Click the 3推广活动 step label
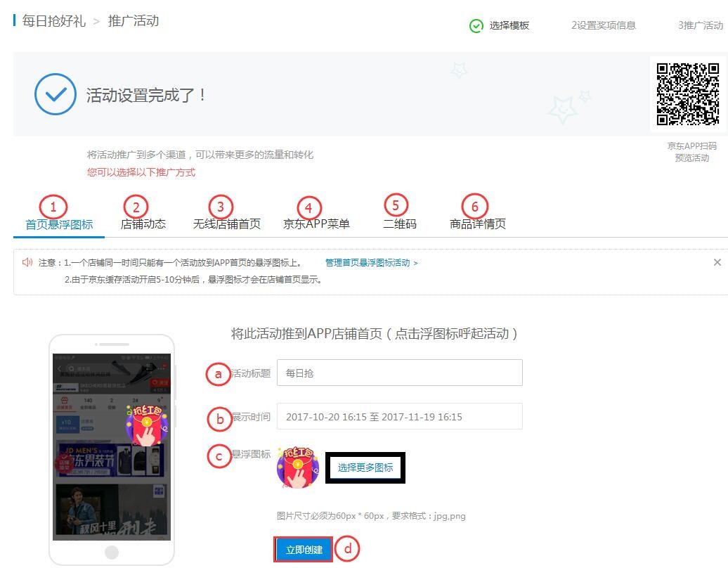The height and width of the screenshot is (568, 728). (699, 25)
